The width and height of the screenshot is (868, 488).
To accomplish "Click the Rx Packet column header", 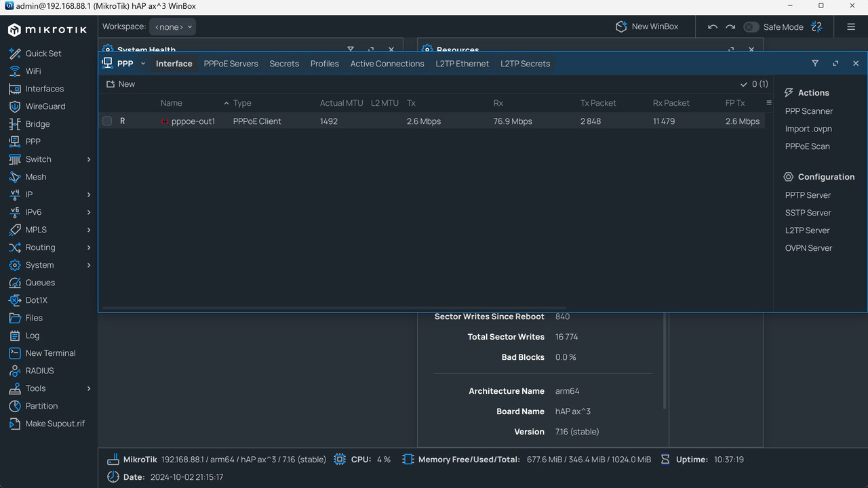I will pos(671,103).
